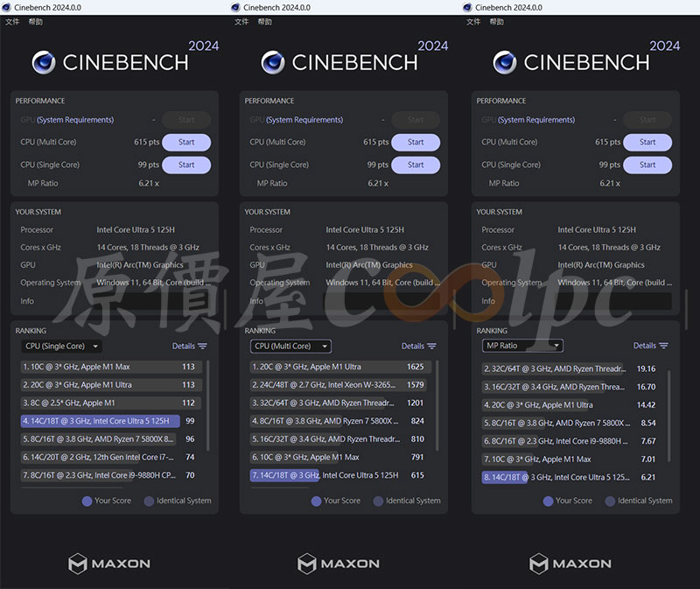Image resolution: width=700 pixels, height=589 pixels.
Task: Click Maxon logo in multi-core ranking window
Action: click(339, 564)
